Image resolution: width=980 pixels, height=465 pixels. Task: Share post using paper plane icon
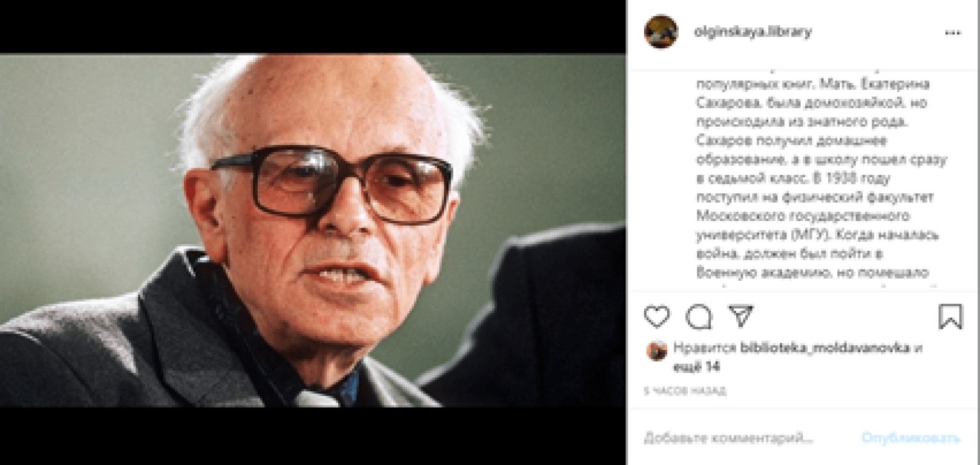click(740, 315)
